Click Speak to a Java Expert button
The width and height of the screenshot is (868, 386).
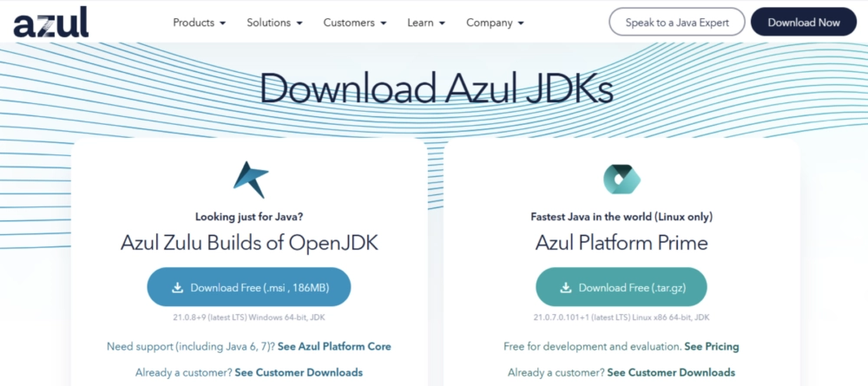[677, 23]
